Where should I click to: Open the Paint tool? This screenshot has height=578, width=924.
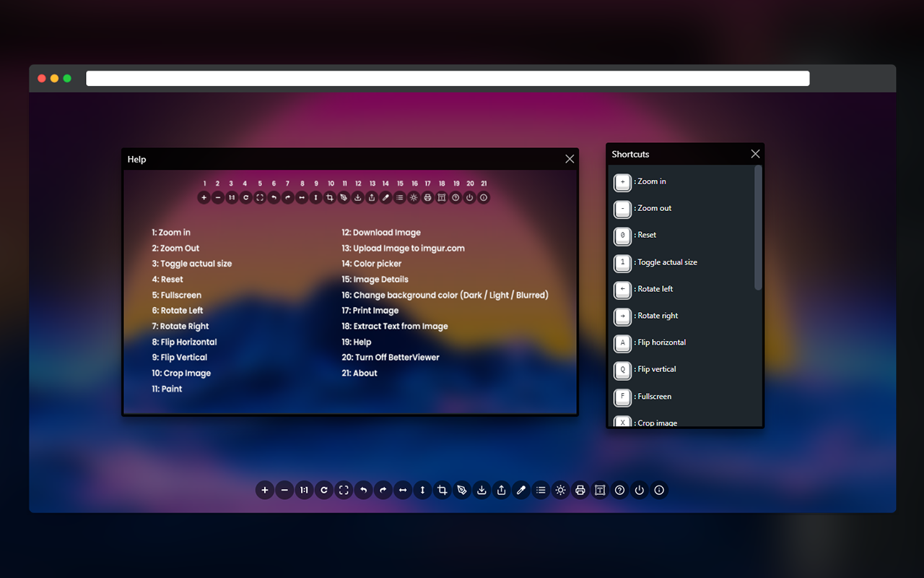461,490
